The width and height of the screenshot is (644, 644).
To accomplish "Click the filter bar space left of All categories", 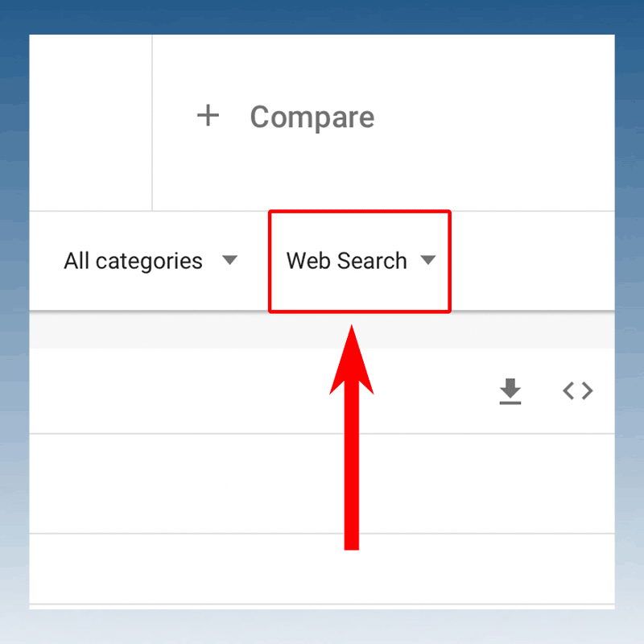I will tap(46, 261).
